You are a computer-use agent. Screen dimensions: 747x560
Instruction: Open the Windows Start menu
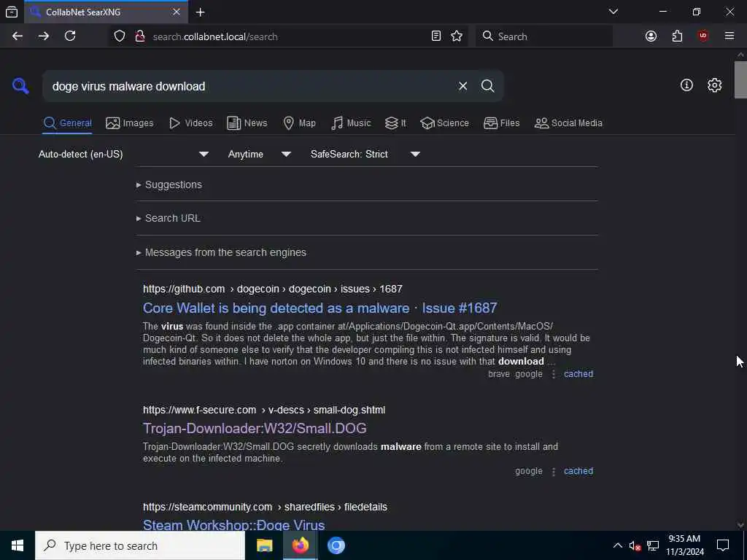click(18, 545)
